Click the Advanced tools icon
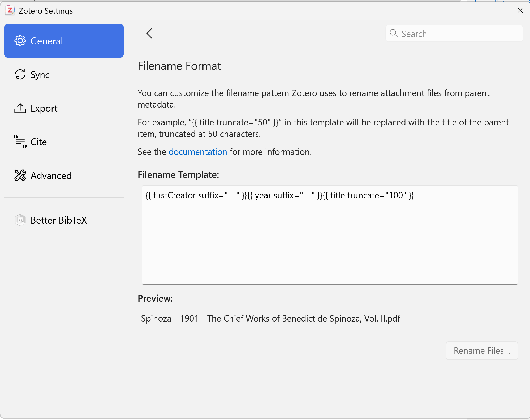 (20, 175)
